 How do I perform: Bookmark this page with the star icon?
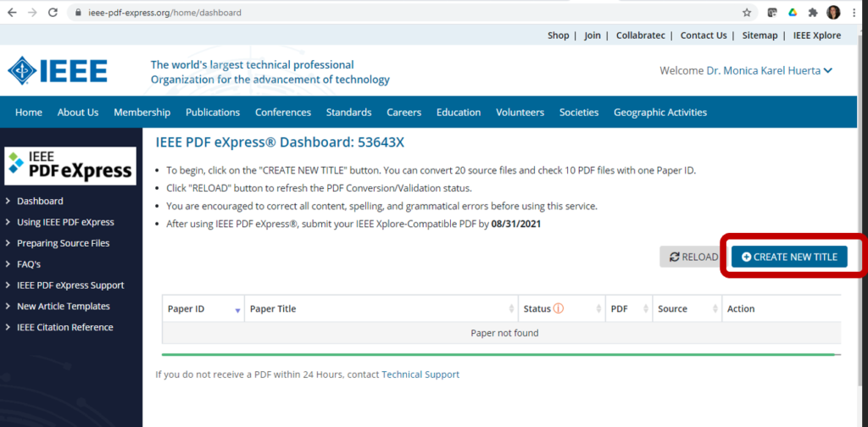[747, 12]
